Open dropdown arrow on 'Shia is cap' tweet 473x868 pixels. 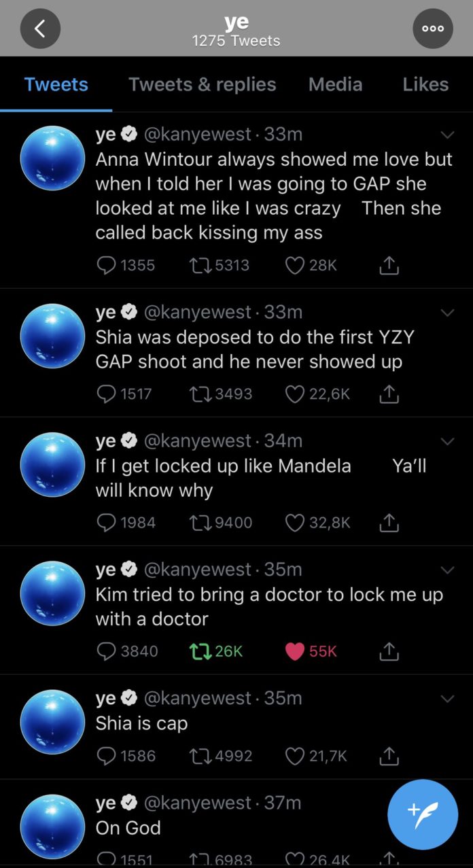click(x=446, y=699)
